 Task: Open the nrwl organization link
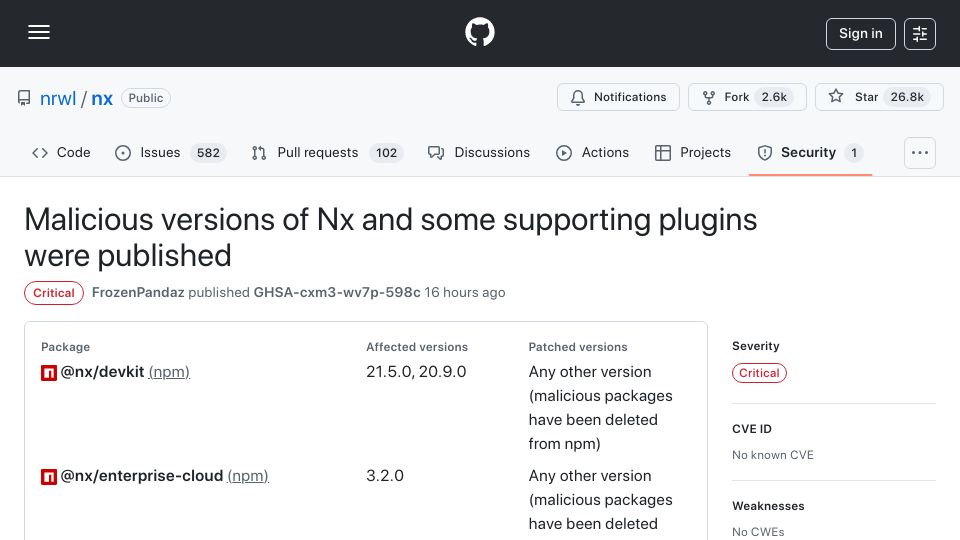tap(58, 98)
